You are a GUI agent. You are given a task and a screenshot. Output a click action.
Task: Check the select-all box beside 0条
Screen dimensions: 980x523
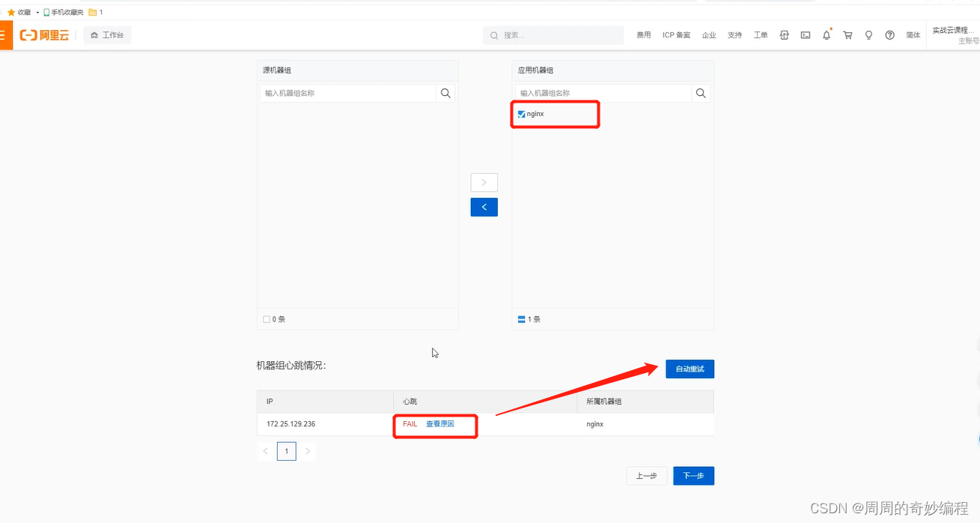click(x=267, y=318)
